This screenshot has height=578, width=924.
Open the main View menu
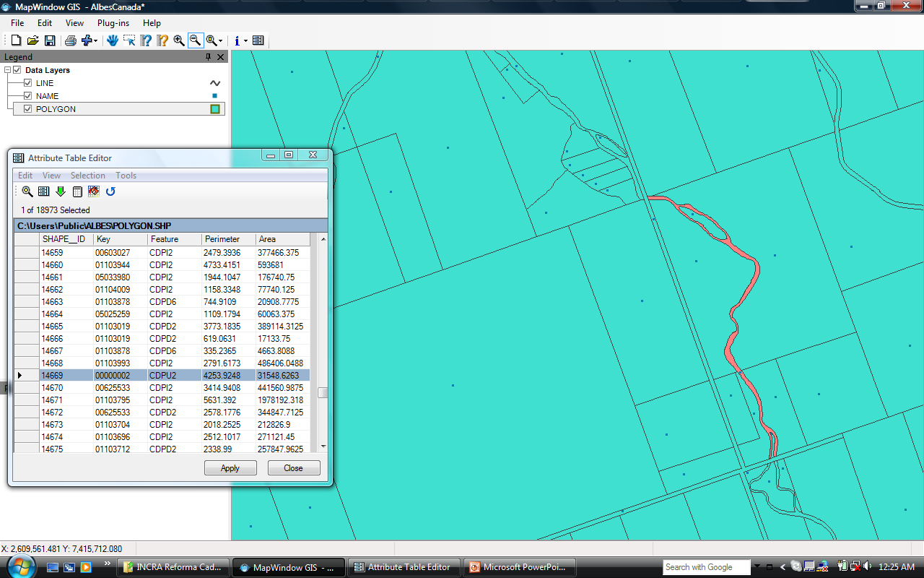(x=75, y=23)
